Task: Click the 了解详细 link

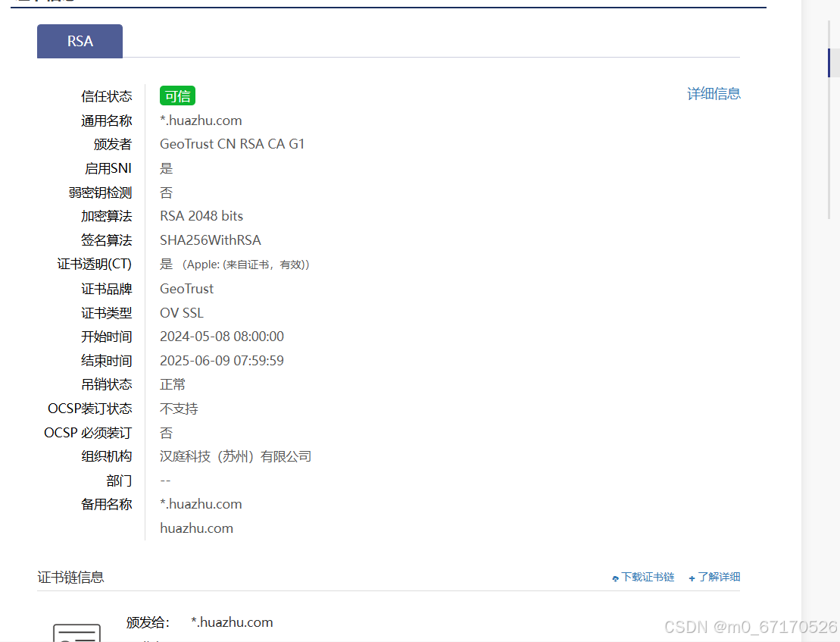Action: pos(719,577)
